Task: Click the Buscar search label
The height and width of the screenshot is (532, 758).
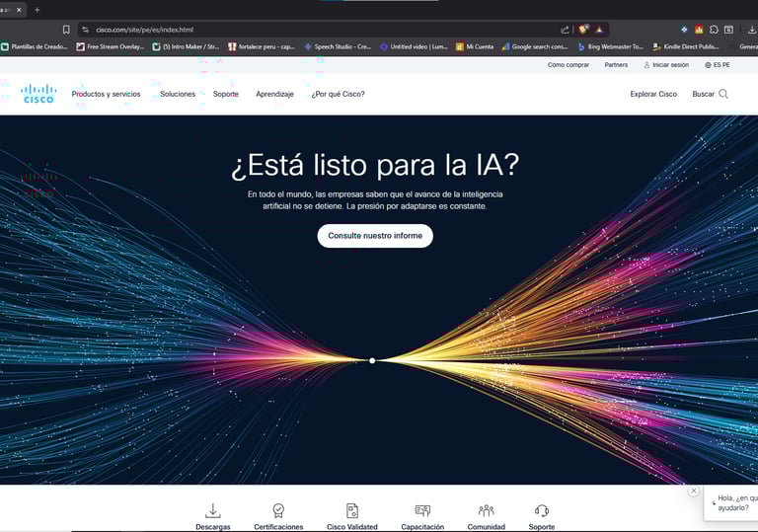Action: (x=704, y=94)
